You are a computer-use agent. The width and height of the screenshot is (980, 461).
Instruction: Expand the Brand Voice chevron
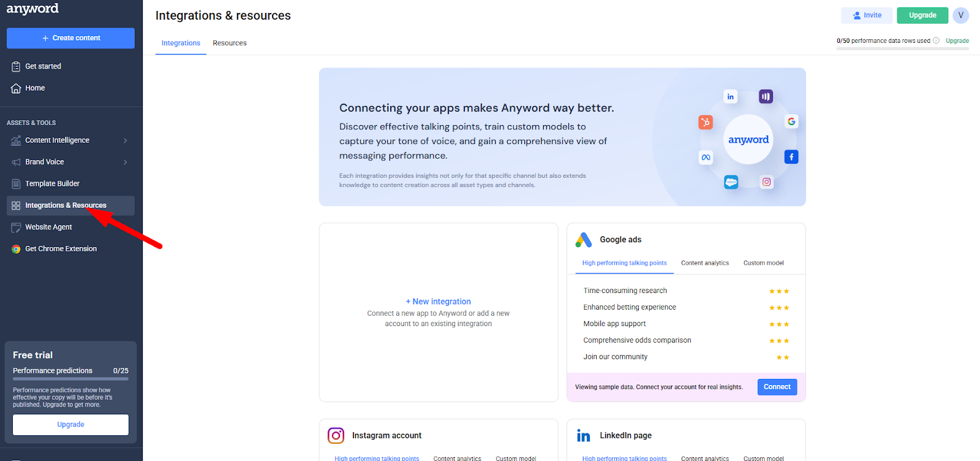click(126, 162)
